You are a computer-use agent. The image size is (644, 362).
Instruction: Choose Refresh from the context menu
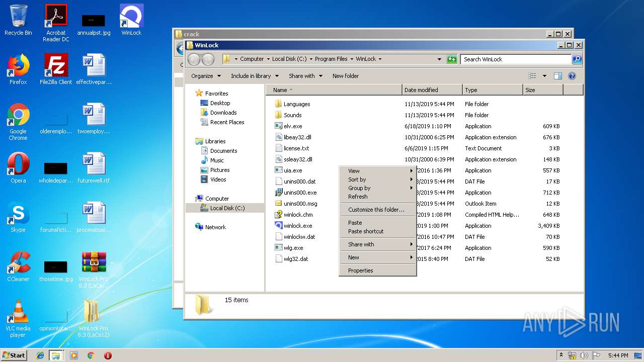[378, 197]
